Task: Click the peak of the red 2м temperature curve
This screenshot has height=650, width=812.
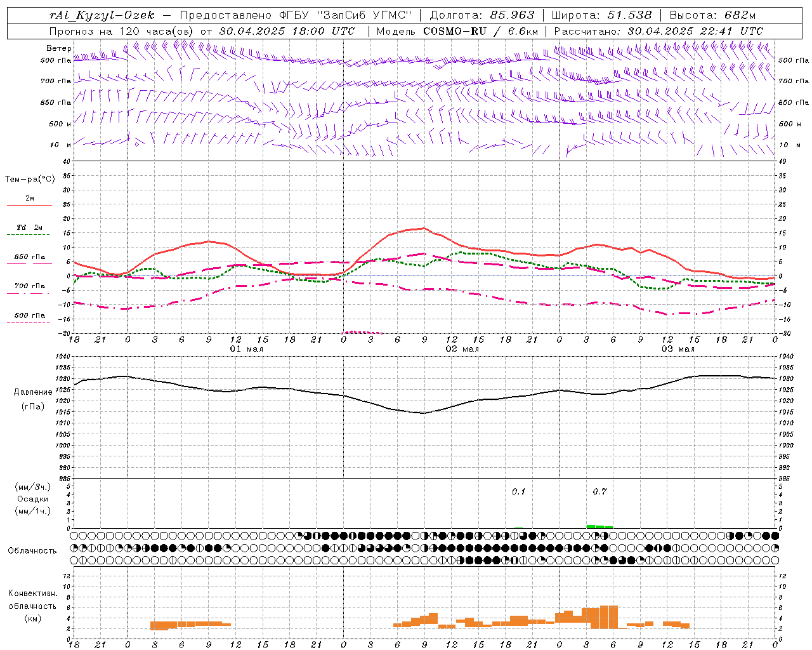Action: [x=424, y=228]
